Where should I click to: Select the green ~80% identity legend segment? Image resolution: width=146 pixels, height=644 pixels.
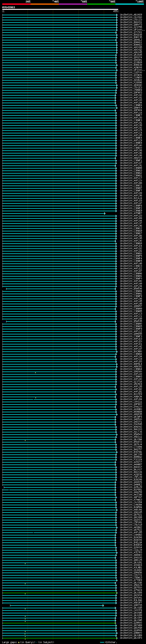click(101, 4)
